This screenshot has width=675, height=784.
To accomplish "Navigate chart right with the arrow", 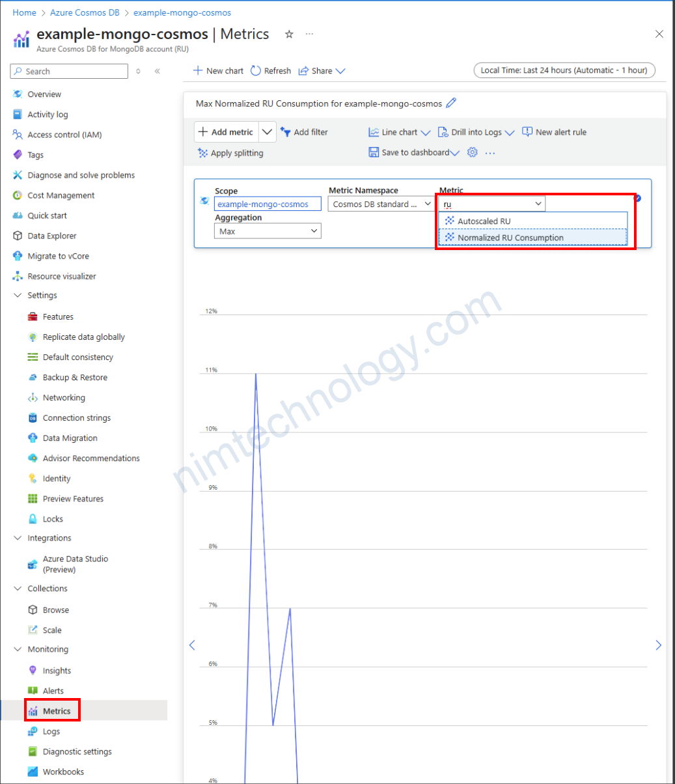I will [x=658, y=645].
